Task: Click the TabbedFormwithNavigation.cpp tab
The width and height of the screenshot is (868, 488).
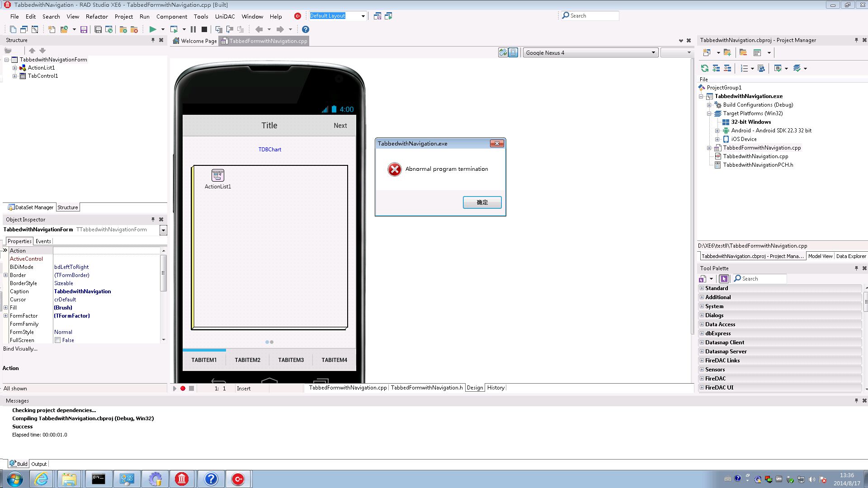Action: pyautogui.click(x=268, y=41)
